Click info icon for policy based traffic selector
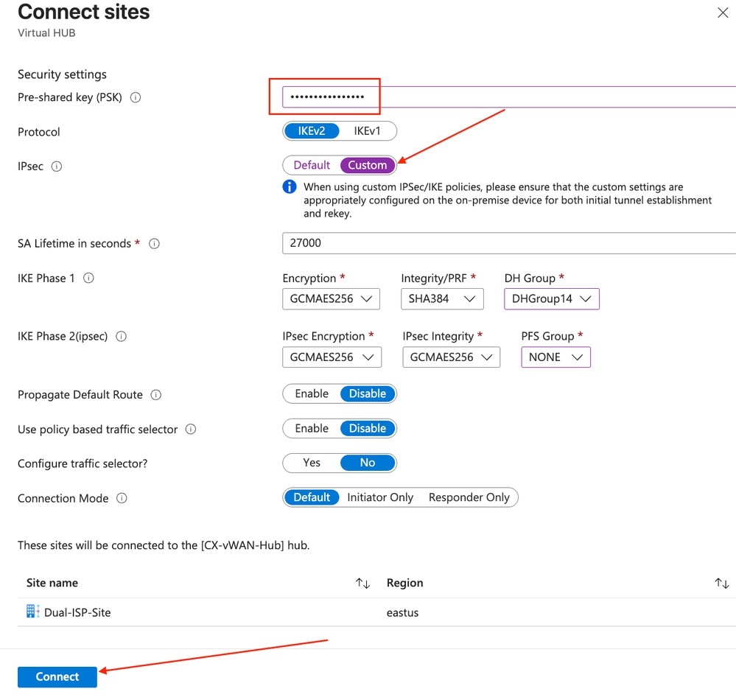Image resolution: width=736 pixels, height=700 pixels. pyautogui.click(x=191, y=429)
